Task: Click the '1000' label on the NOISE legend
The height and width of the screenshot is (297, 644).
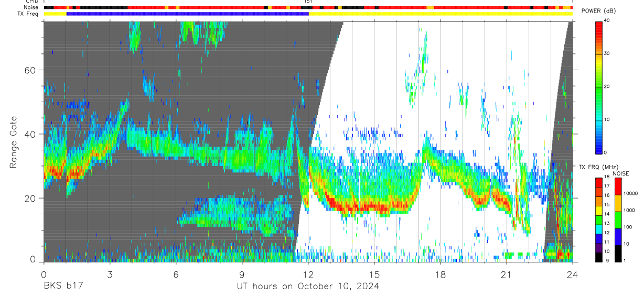Action: coord(630,211)
